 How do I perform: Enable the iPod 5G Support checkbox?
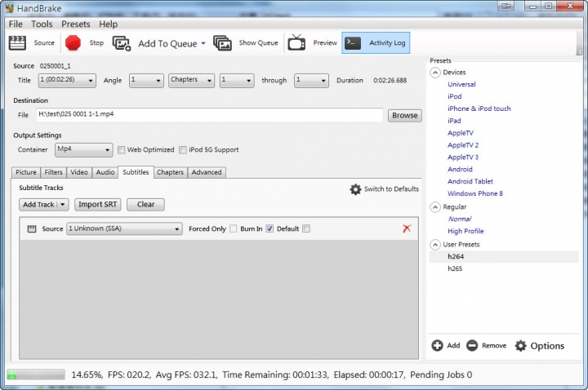pyautogui.click(x=183, y=150)
